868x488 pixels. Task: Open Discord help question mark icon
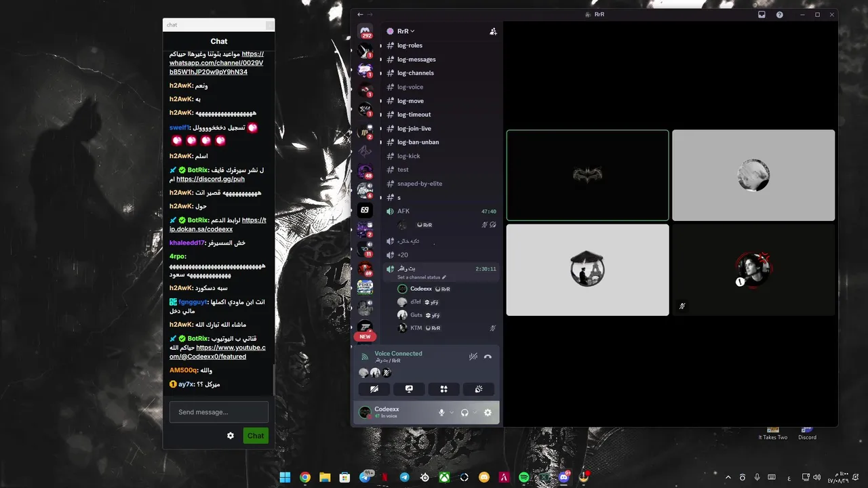[779, 14]
